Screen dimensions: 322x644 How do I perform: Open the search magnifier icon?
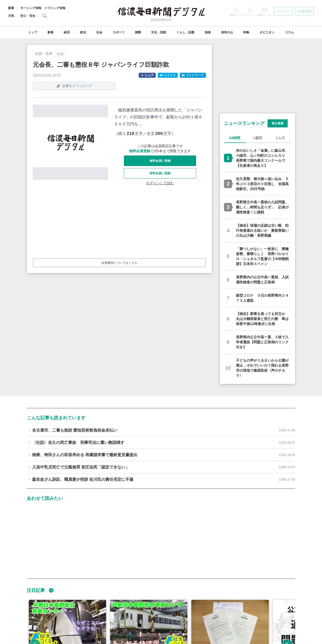44,16
